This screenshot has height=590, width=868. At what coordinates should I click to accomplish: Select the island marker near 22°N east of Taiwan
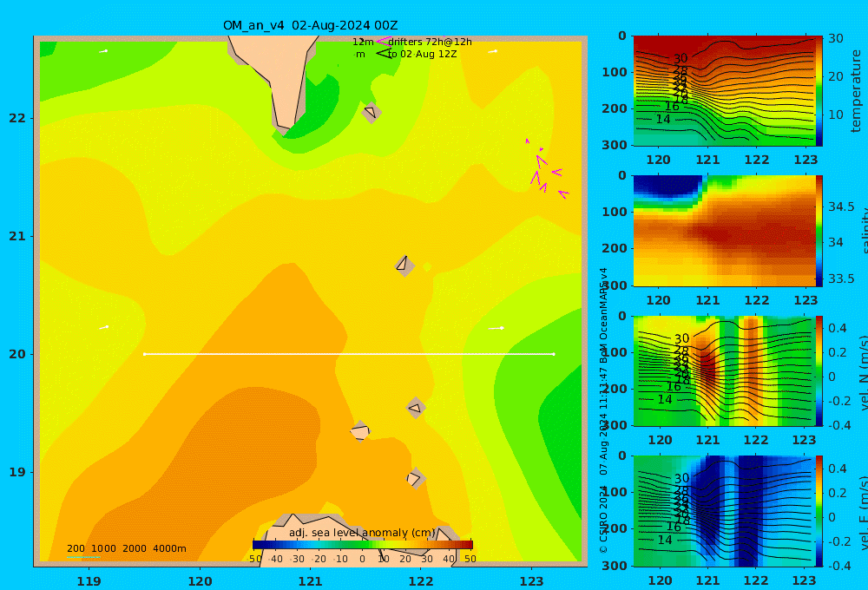coord(371,112)
